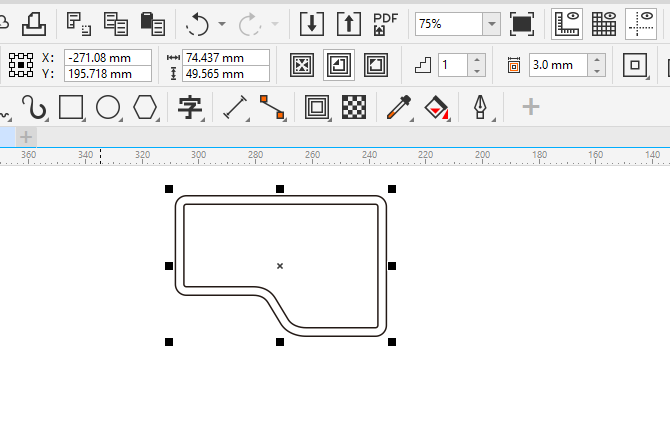Image resolution: width=670 pixels, height=428 pixels.
Task: Click the Copy icon
Action: tap(116, 24)
